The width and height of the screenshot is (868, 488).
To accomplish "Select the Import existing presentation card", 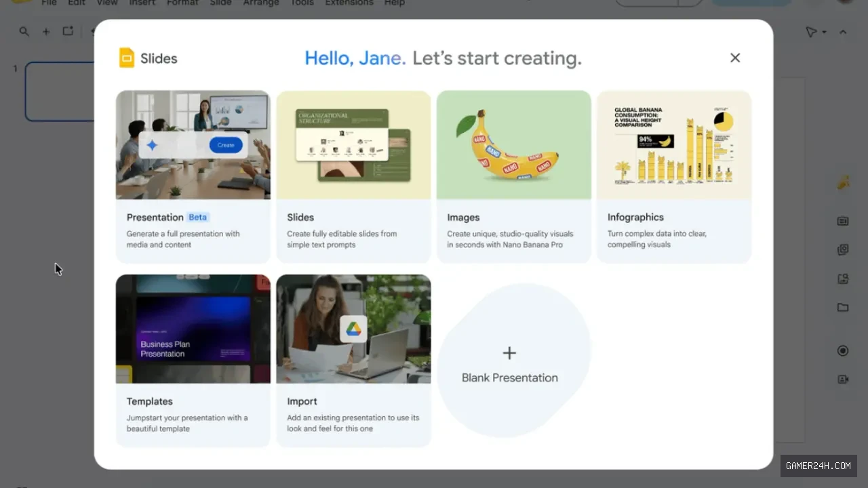I will (353, 361).
